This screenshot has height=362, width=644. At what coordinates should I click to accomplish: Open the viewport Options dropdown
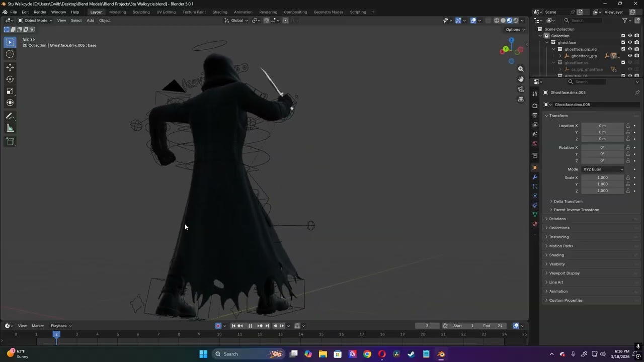[x=515, y=30]
